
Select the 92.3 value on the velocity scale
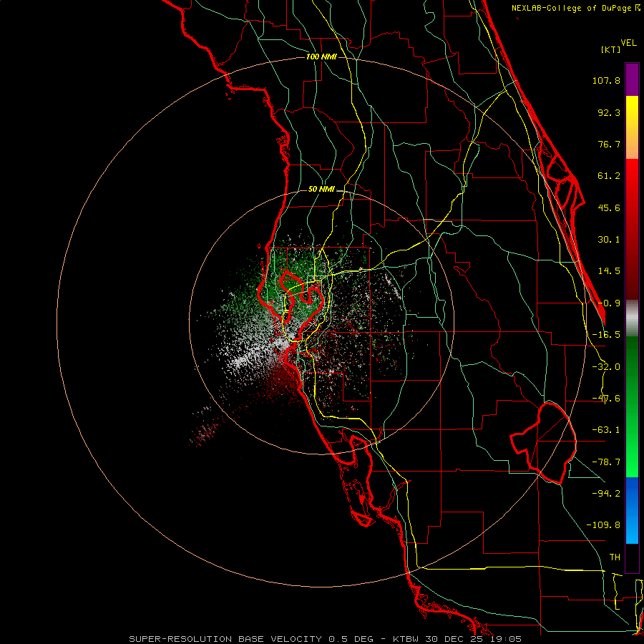tap(609, 112)
